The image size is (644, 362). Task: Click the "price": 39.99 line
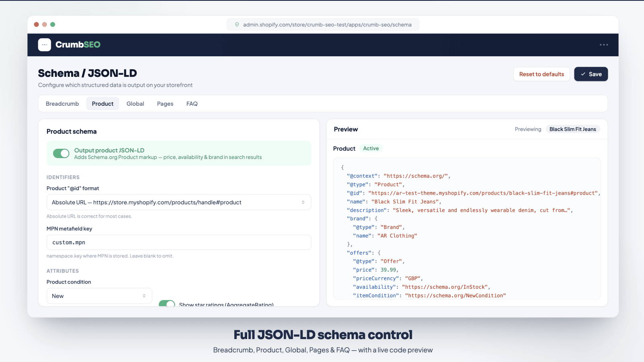pos(376,270)
